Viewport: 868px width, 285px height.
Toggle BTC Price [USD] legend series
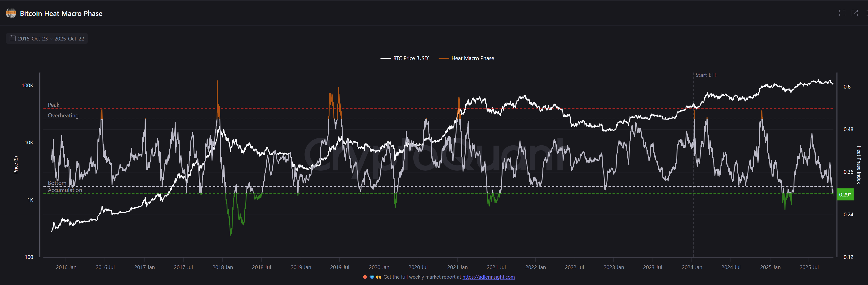pyautogui.click(x=411, y=58)
